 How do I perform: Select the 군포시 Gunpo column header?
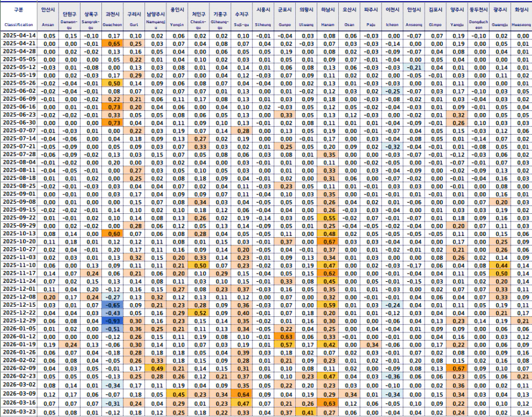tap(284, 17)
